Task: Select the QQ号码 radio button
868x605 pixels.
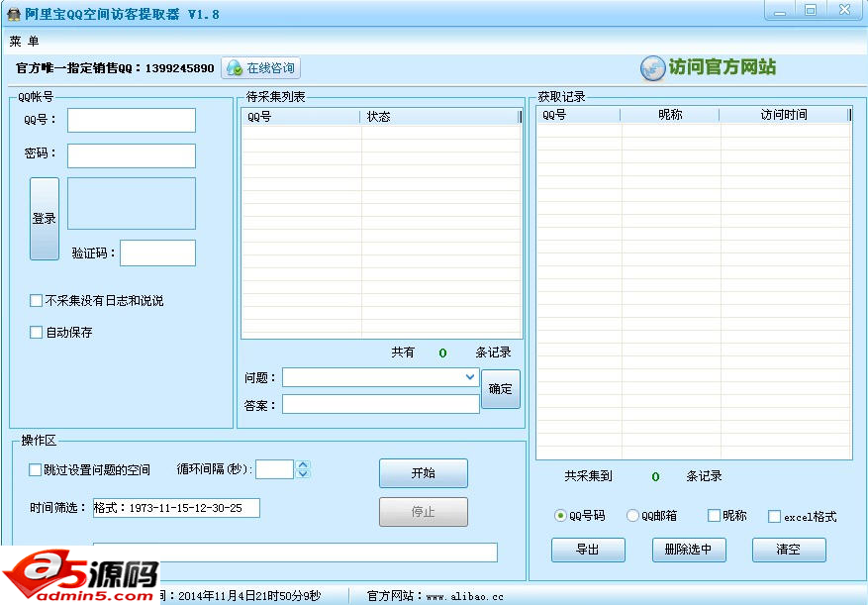Action: (560, 516)
